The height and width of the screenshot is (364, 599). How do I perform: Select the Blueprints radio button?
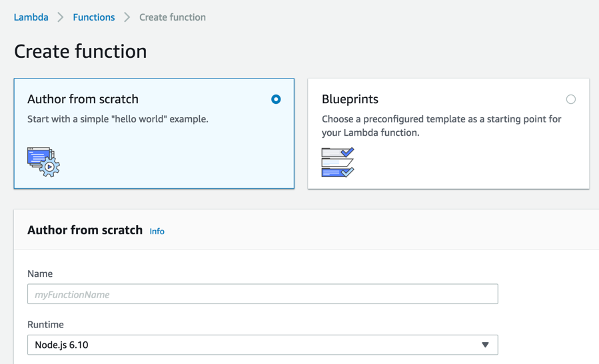tap(571, 99)
